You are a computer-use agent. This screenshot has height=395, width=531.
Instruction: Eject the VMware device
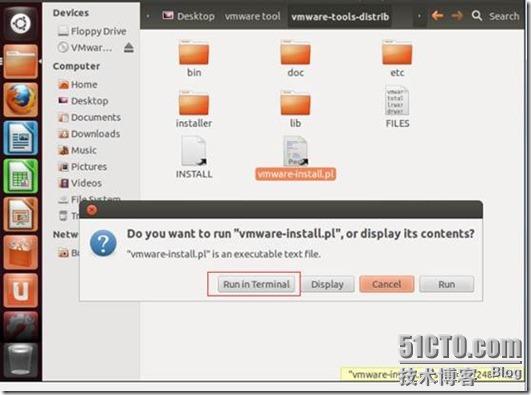click(129, 48)
